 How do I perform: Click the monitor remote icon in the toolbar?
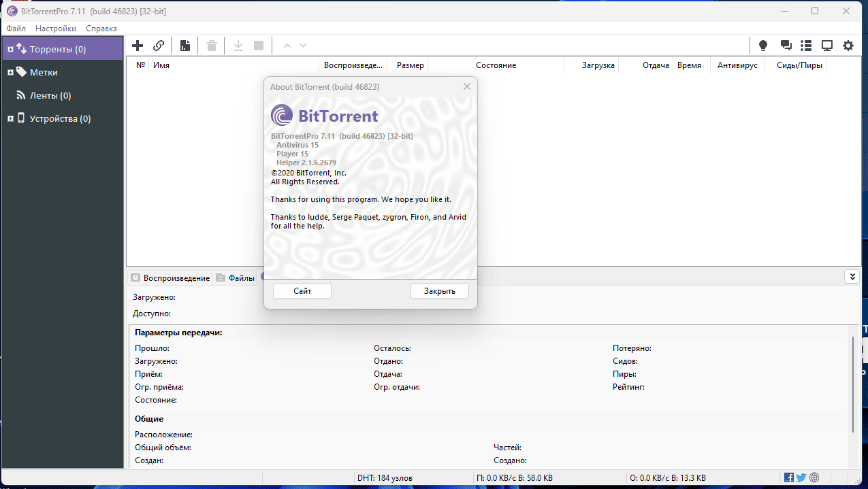pyautogui.click(x=827, y=46)
